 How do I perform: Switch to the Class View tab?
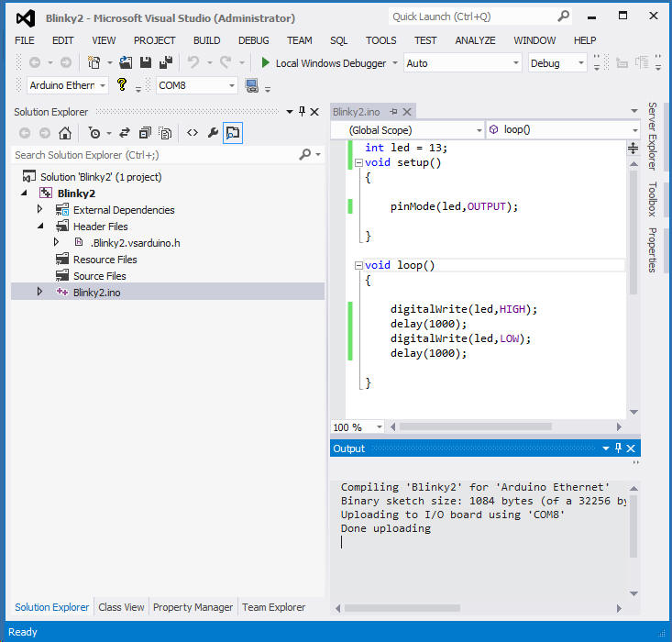121,607
